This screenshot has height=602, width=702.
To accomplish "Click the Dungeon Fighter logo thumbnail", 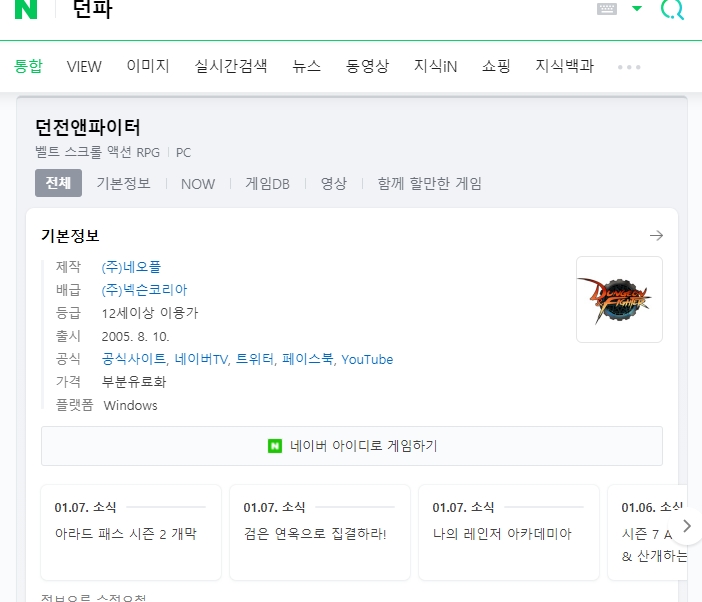I will click(619, 299).
